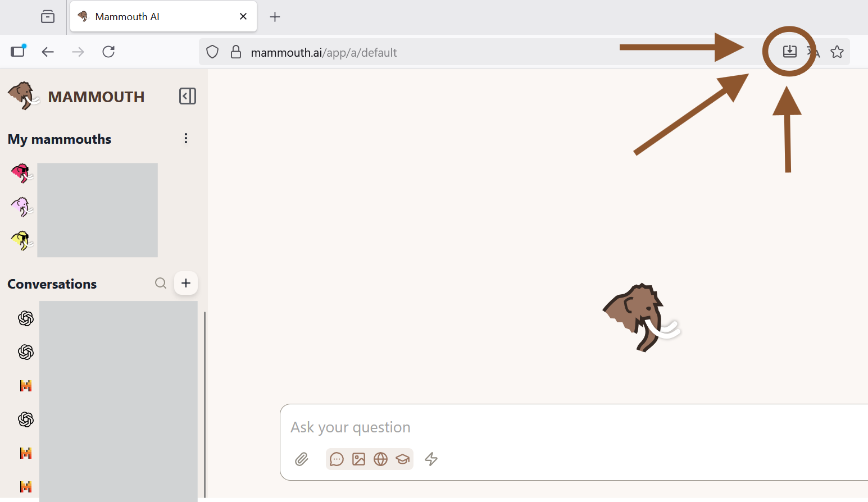Open the My mammouths three-dot menu
The height and width of the screenshot is (502, 868).
pos(186,138)
